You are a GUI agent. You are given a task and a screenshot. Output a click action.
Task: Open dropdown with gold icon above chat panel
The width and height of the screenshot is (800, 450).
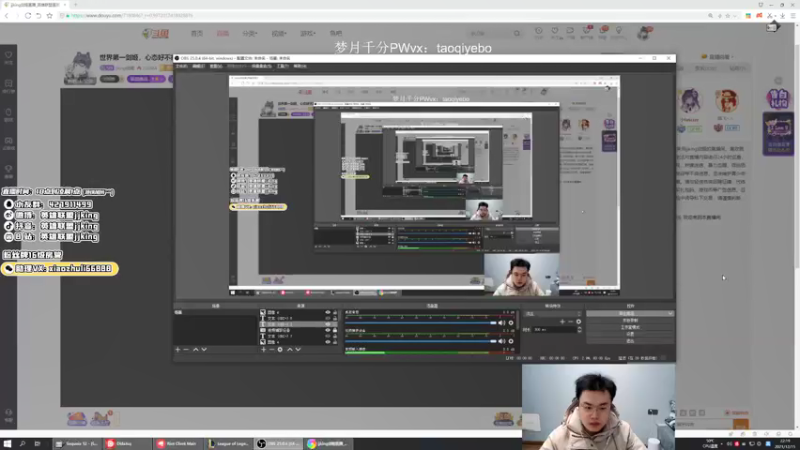(717, 57)
